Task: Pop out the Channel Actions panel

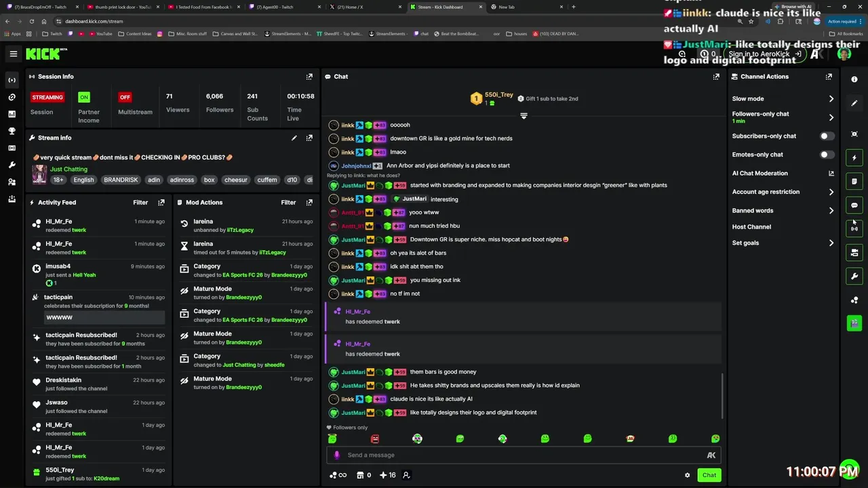Action: [829, 77]
